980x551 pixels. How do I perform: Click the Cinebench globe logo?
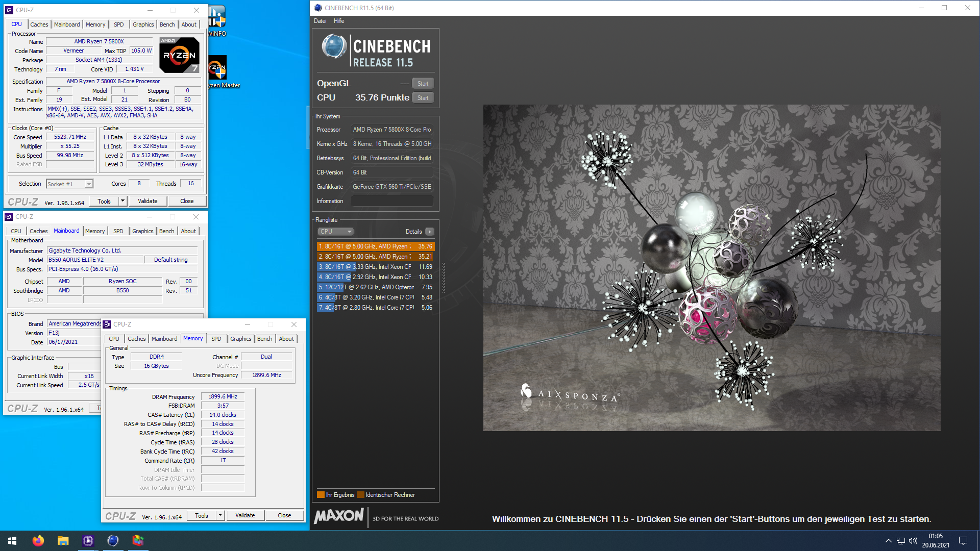[x=334, y=47]
